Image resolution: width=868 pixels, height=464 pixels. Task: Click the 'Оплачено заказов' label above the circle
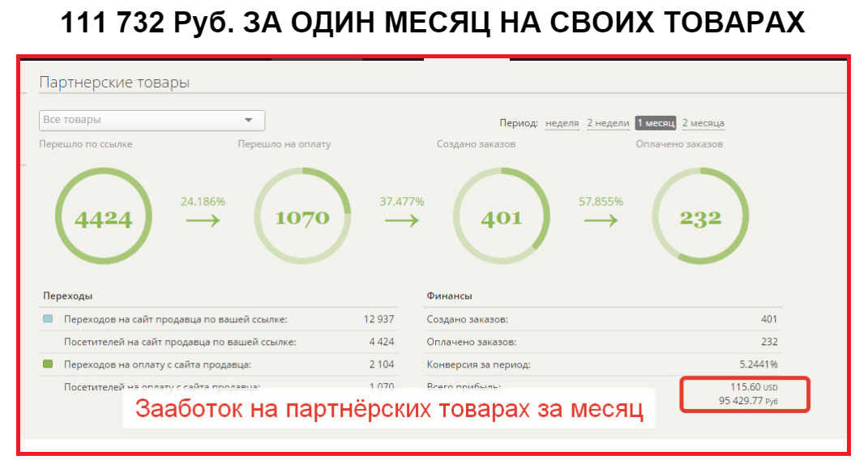click(679, 144)
